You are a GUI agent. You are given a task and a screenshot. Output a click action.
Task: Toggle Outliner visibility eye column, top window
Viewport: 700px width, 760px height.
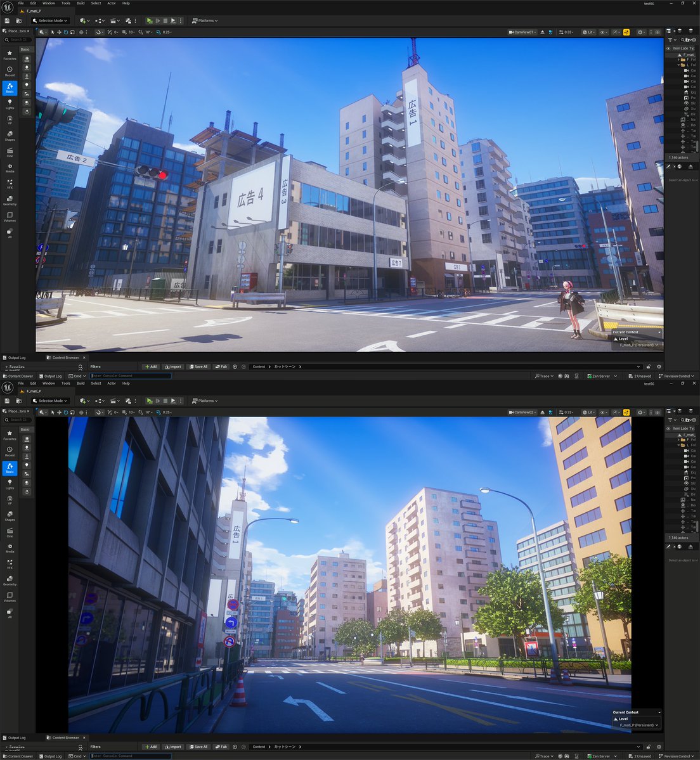(x=668, y=48)
